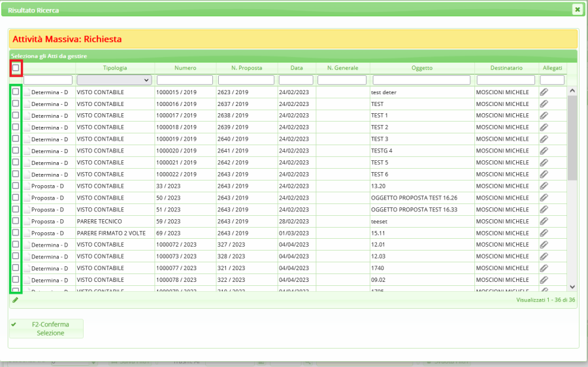
Task: Open the Tipologia filter dropdown
Action: [x=114, y=80]
